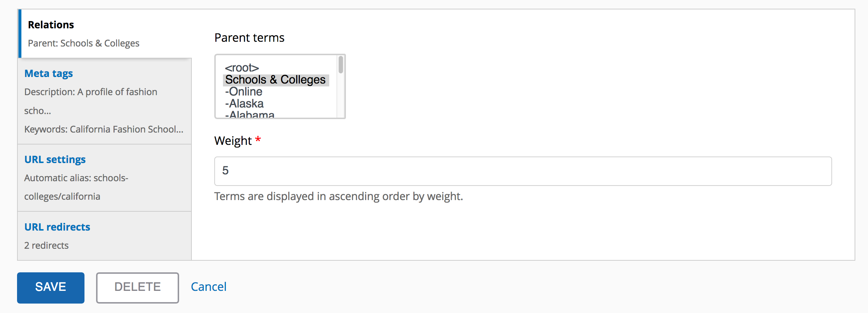
Task: Click the DELETE button
Action: tap(137, 287)
